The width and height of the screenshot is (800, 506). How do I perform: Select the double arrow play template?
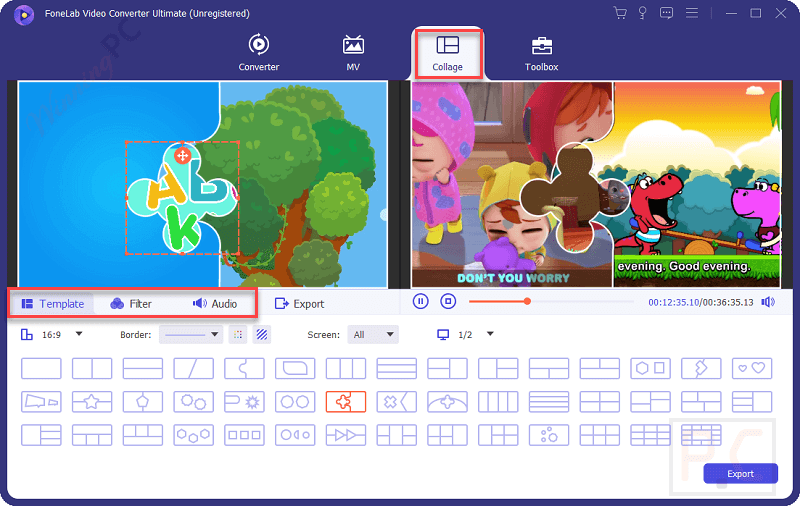[346, 436]
